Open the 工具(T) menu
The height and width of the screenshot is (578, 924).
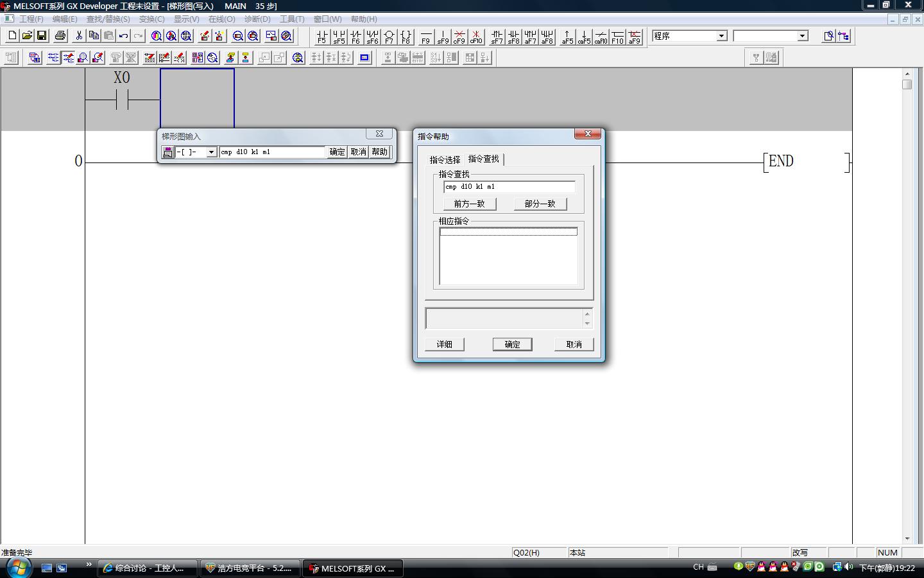[x=291, y=19]
